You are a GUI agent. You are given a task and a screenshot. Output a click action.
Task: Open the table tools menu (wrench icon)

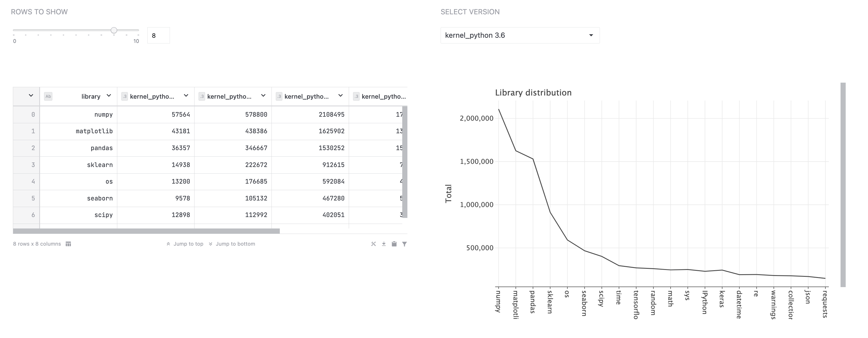coord(373,244)
